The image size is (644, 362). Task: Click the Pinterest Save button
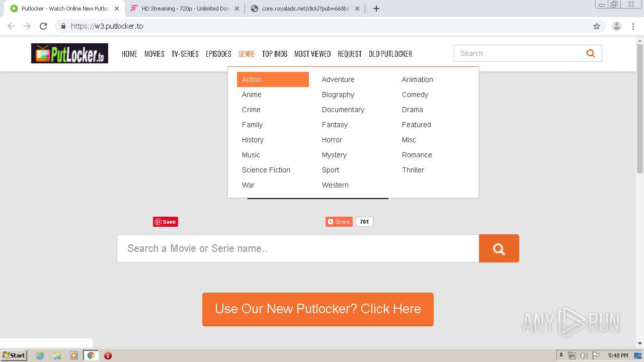point(166,222)
